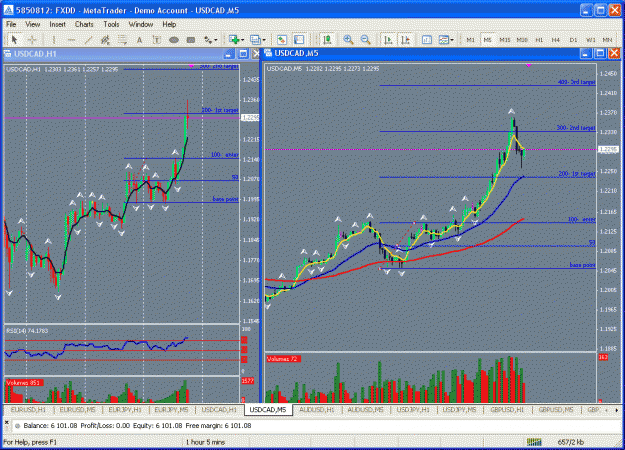Open the templates icon

point(444,40)
